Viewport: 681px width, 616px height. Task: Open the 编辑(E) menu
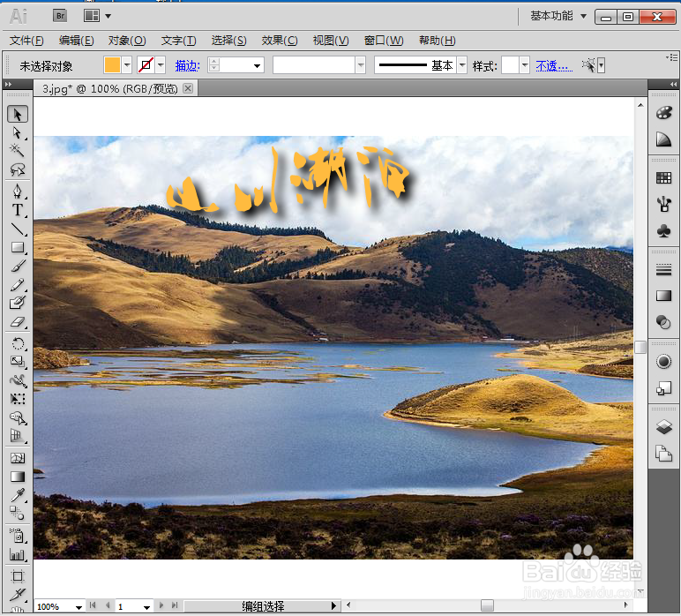[77, 41]
